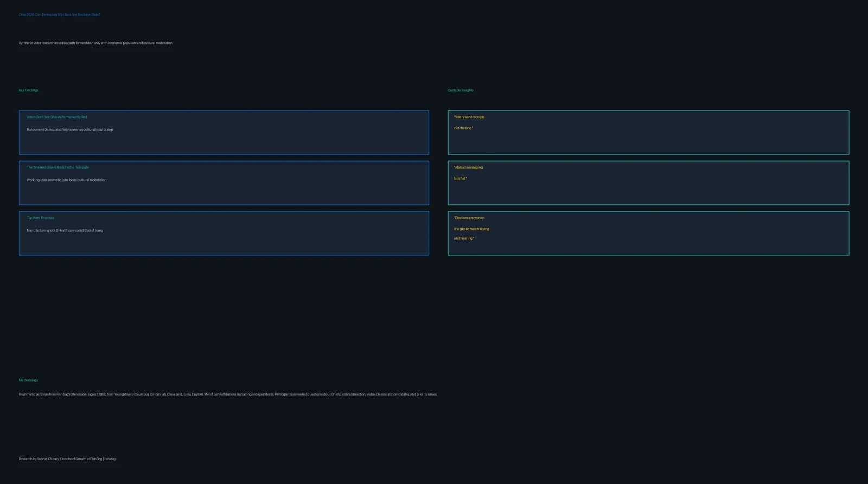Click "But current Democratic Party is seen as culturally out of step"
Viewport: 868px width, 484px height.
tap(70, 130)
